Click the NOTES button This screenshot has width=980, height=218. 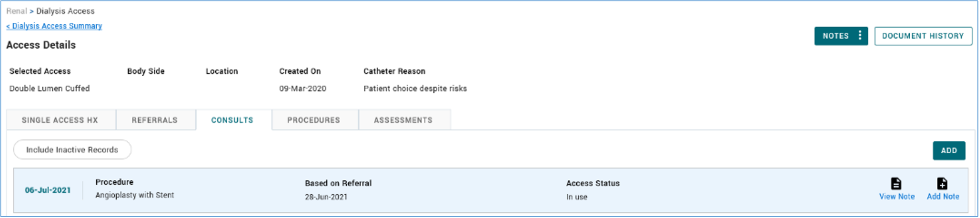pyautogui.click(x=835, y=36)
